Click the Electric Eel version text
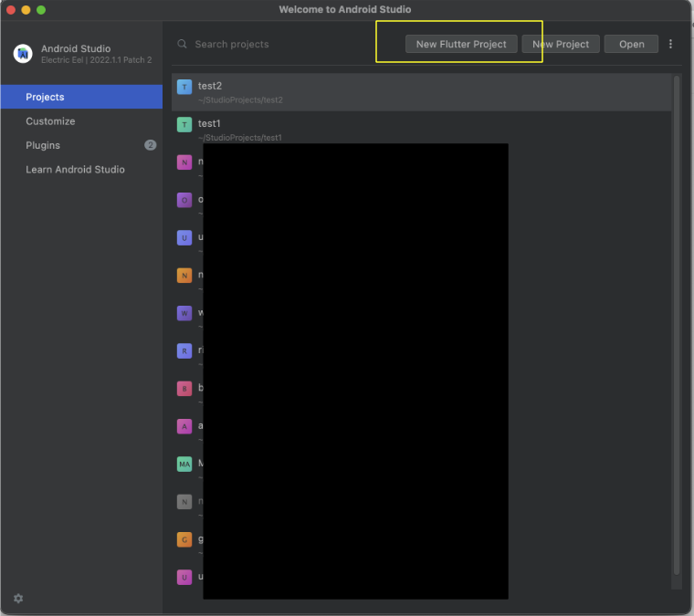This screenshot has width=694, height=616. (x=97, y=60)
